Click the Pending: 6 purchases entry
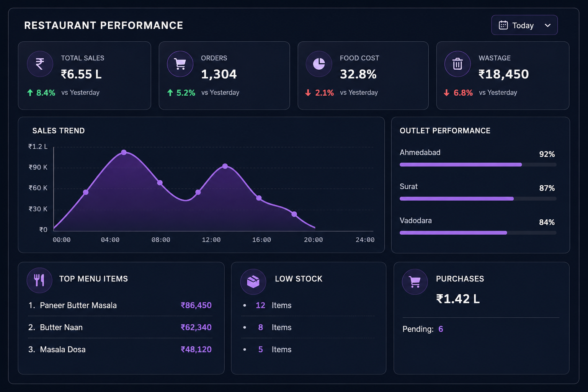Image resolution: width=588 pixels, height=392 pixels. [x=423, y=329]
